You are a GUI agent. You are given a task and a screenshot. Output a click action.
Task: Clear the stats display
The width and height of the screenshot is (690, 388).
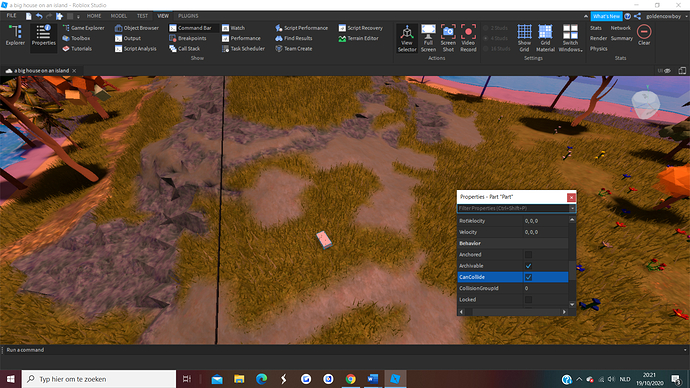coord(644,35)
